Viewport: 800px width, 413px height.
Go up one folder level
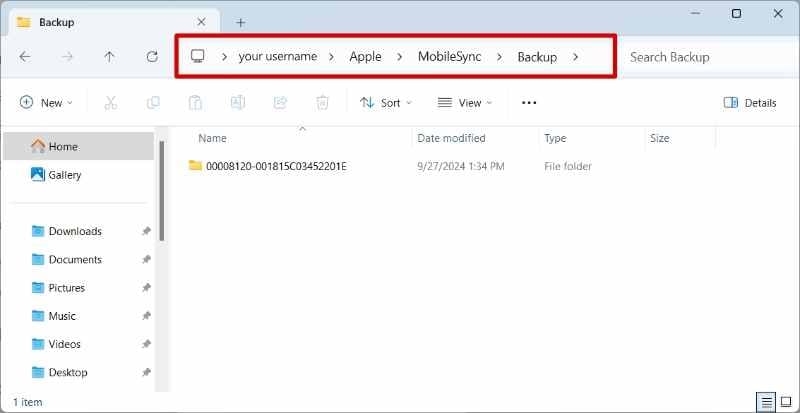[109, 57]
